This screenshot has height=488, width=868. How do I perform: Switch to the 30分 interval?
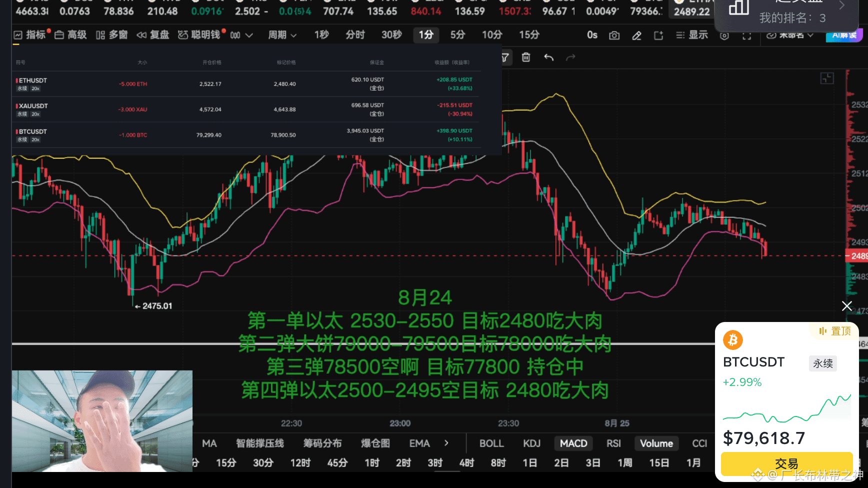pos(263,463)
